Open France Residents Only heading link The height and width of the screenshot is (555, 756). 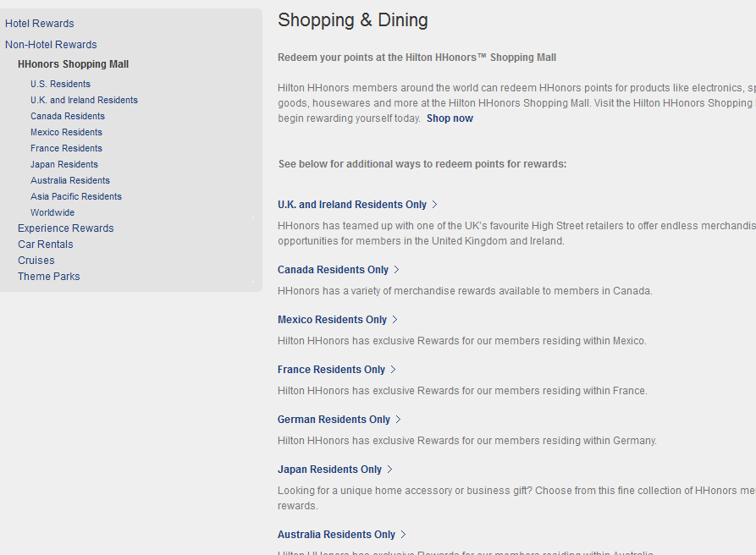click(331, 370)
